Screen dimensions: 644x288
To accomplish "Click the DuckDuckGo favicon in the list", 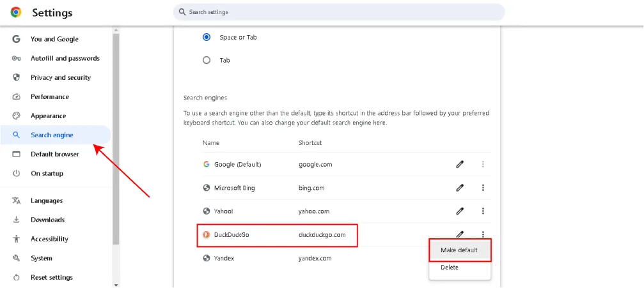I will click(207, 234).
